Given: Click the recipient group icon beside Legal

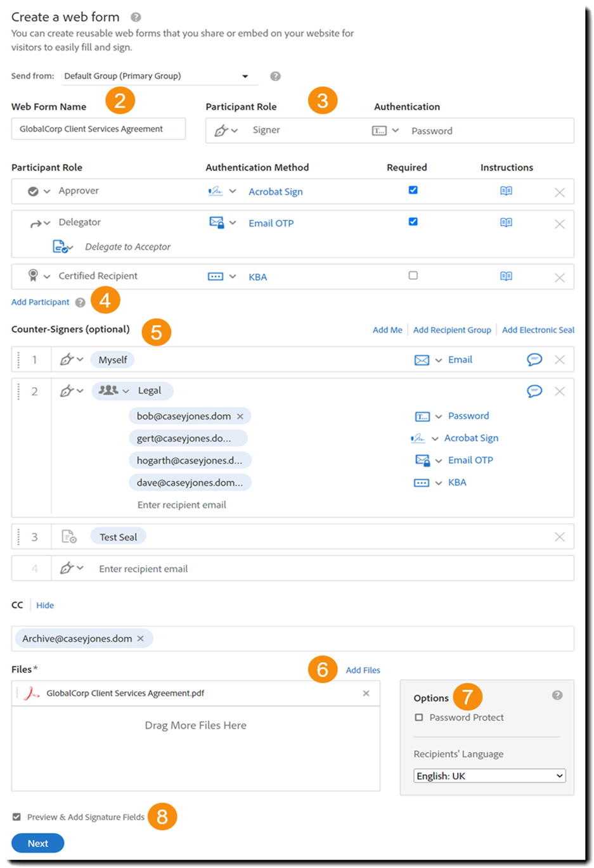Looking at the screenshot, I should [108, 390].
